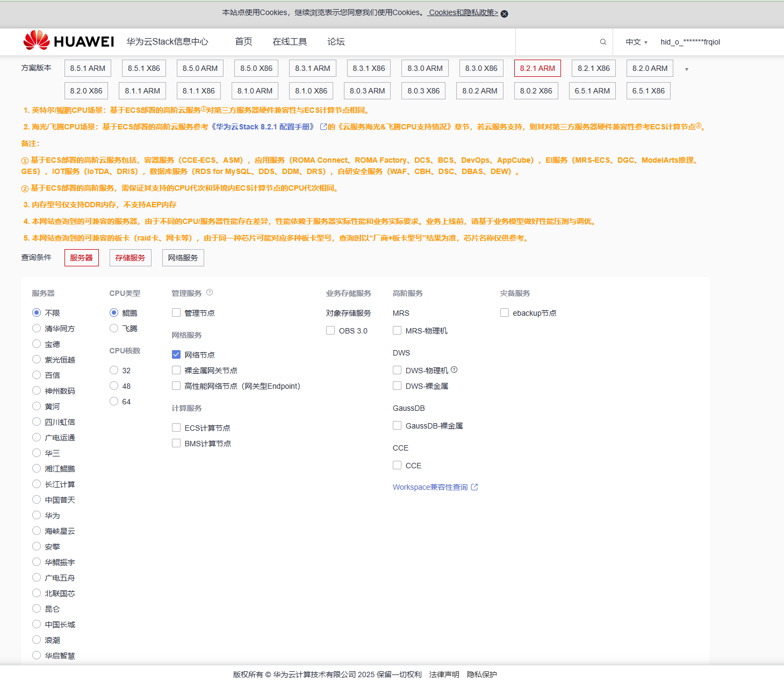Click external link icon after Workspace兼容性查询
This screenshot has height=682, width=784.
[474, 487]
